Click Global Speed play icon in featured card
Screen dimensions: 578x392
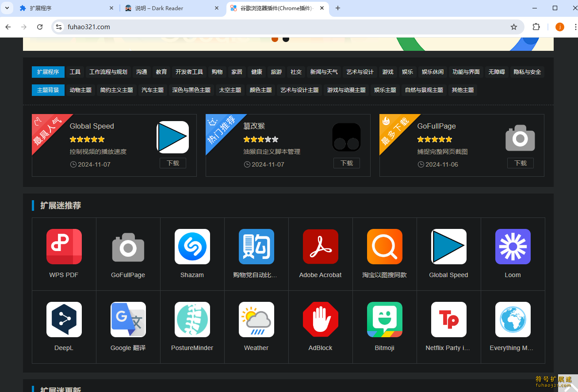(172, 137)
